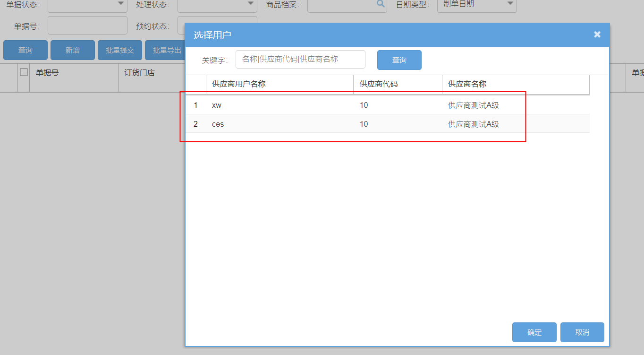644x355 pixels.
Task: Expand the 日期类型 dropdown showing 制单日期
Action: click(510, 4)
